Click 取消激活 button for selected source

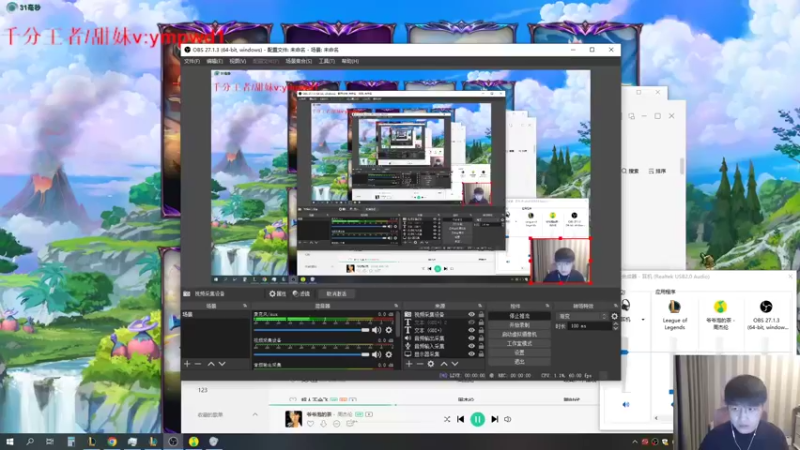pos(336,294)
